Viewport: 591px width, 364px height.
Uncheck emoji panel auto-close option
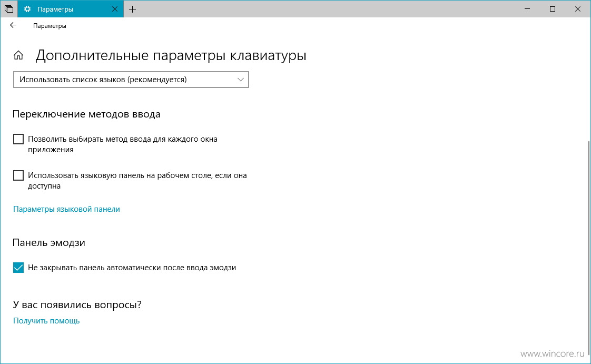coord(18,268)
